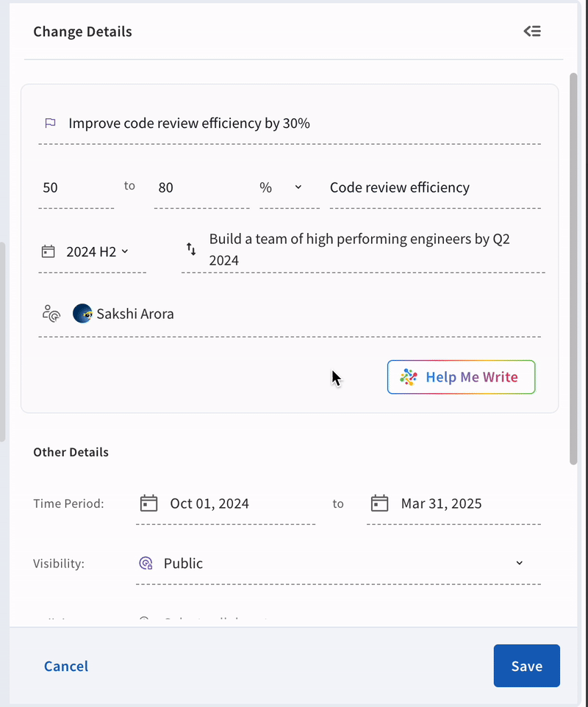This screenshot has height=707, width=588.
Task: Click the Public visibility icon
Action: point(146,563)
